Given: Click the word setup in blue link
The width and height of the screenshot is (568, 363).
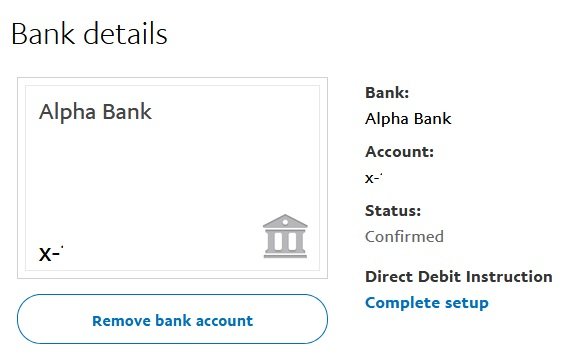Looking at the screenshot, I should pos(467,304).
